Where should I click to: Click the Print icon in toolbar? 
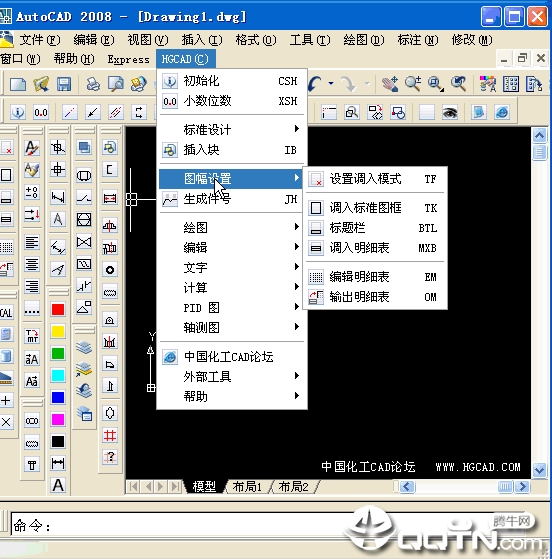click(x=93, y=84)
